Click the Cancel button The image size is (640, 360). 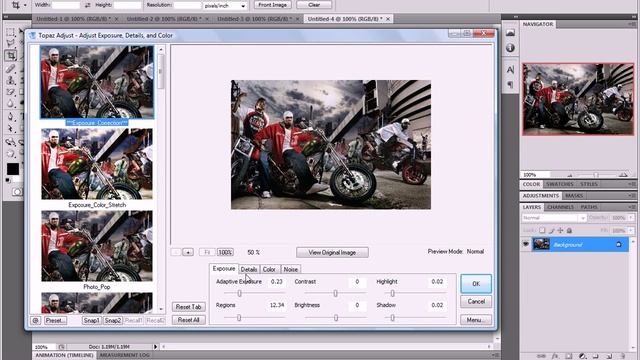[476, 302]
